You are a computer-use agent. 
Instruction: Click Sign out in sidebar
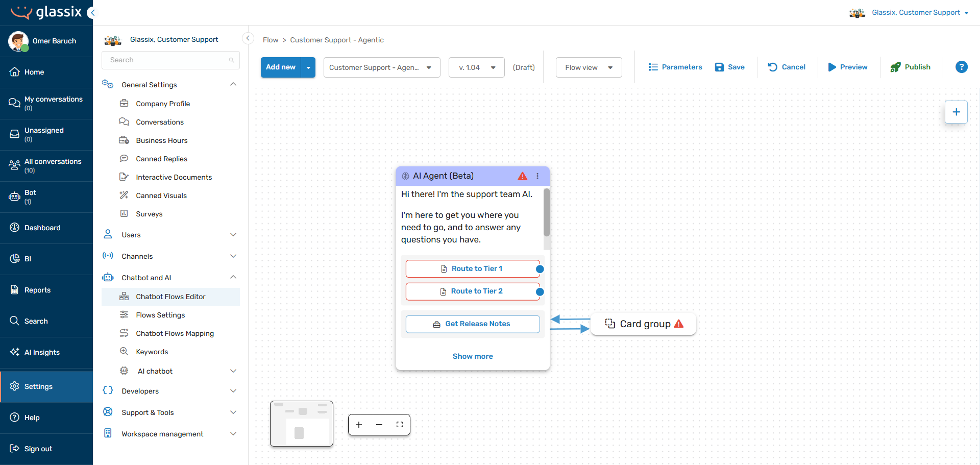[46, 449]
